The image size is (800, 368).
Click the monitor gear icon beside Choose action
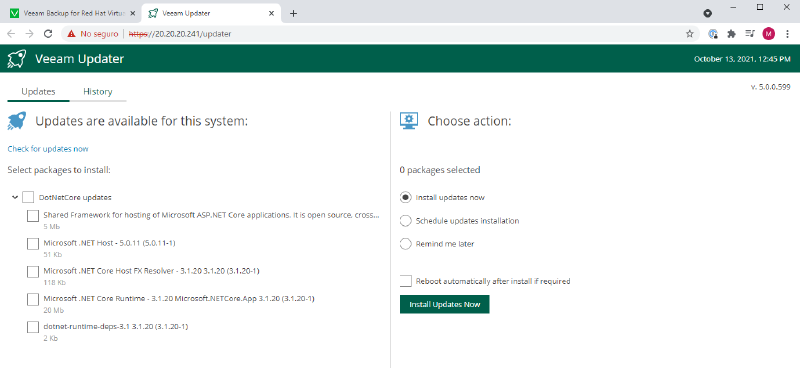coord(409,121)
